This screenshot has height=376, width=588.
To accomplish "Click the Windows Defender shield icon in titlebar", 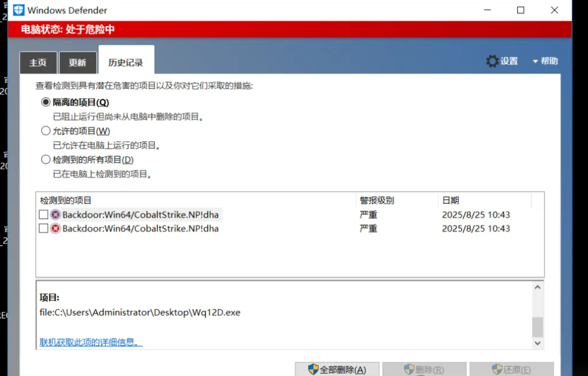I will [x=17, y=10].
